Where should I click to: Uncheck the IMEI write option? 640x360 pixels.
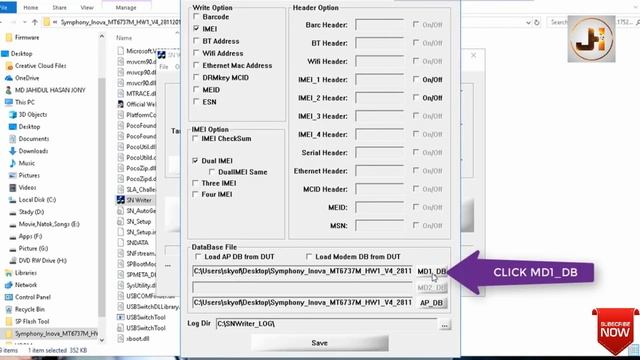tap(196, 29)
